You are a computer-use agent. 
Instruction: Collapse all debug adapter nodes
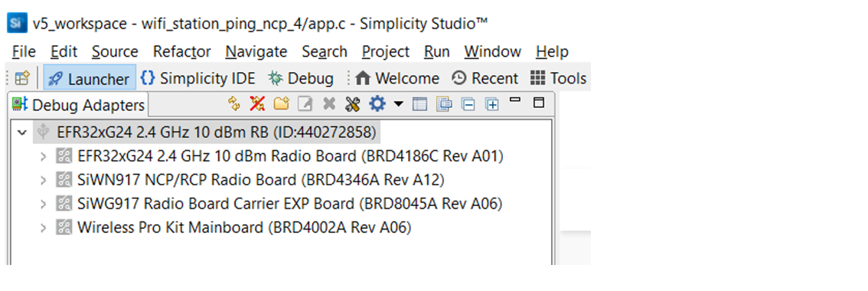[468, 103]
